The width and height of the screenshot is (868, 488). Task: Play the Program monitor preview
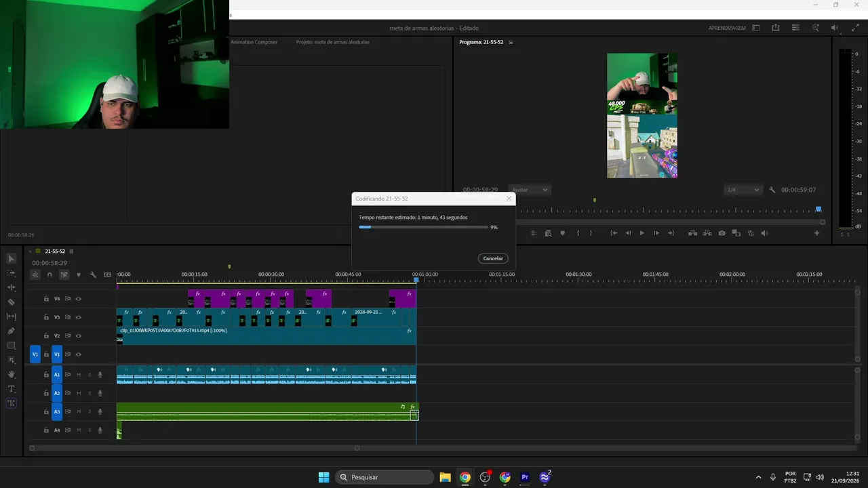[x=642, y=233]
